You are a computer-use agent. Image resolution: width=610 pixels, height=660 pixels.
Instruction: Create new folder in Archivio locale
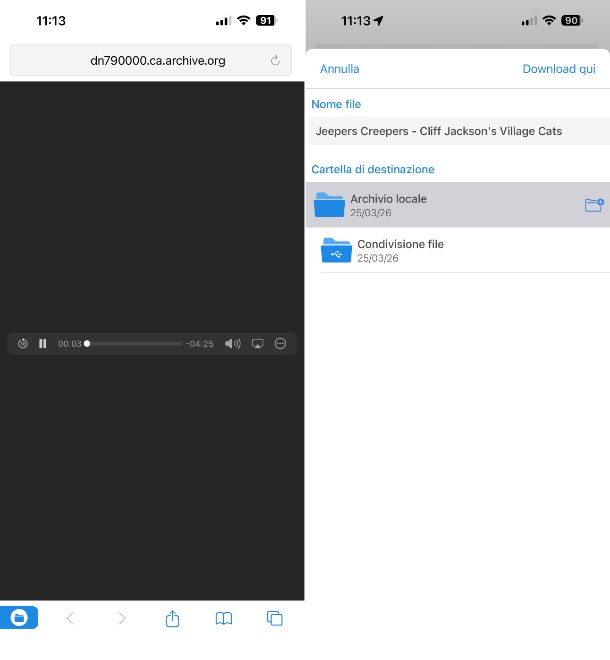tap(594, 205)
